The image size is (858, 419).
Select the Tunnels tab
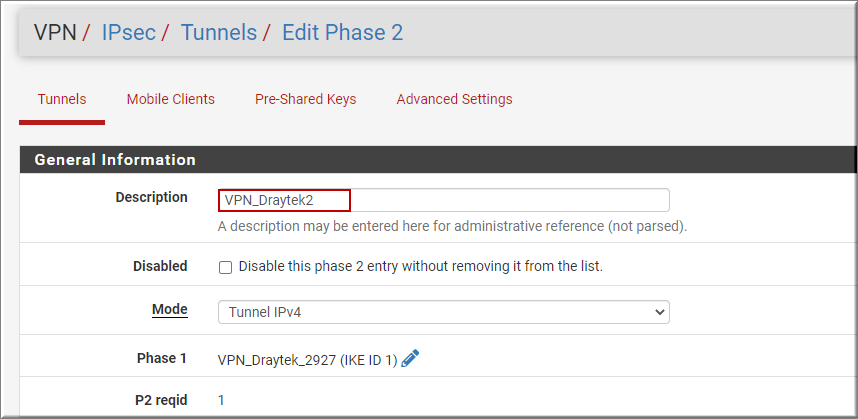62,99
